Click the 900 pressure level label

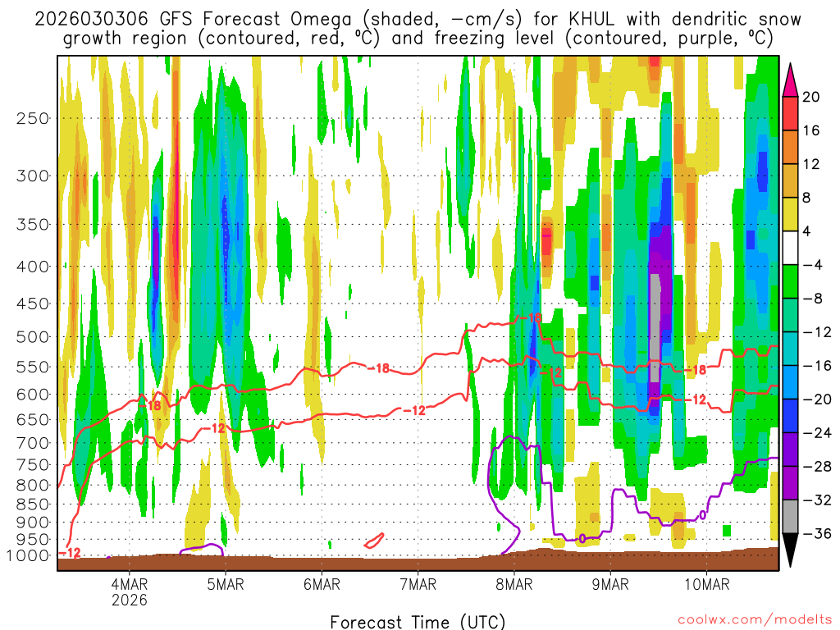[x=33, y=523]
